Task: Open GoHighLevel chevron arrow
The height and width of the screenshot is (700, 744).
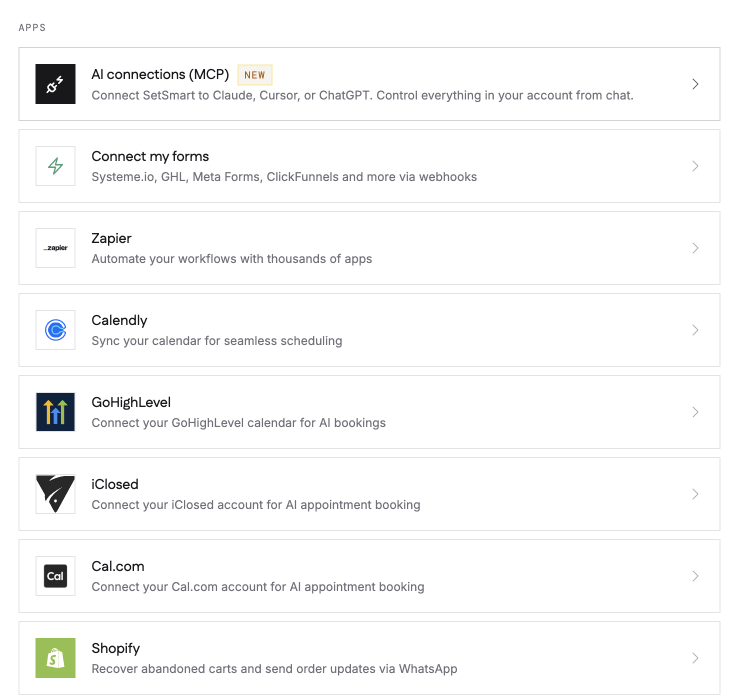Action: [x=695, y=412]
